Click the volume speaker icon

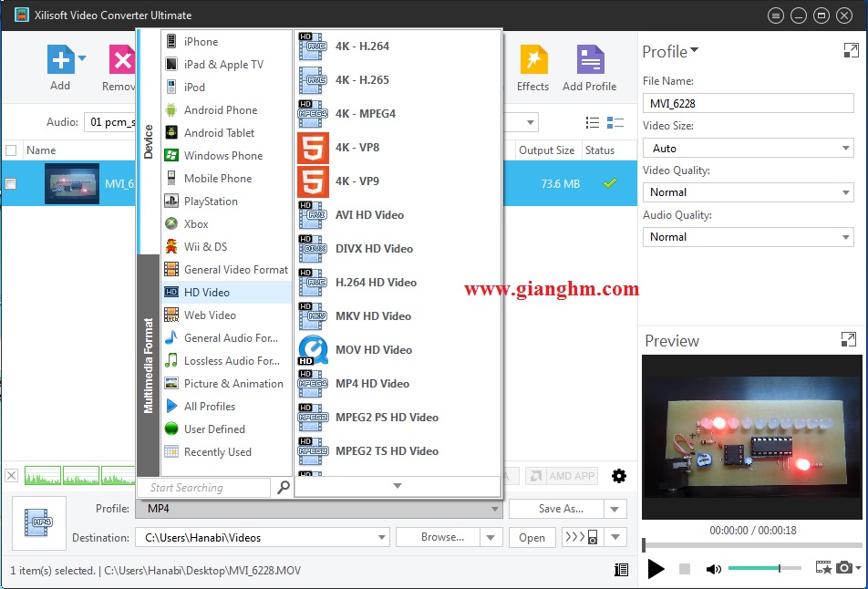714,569
